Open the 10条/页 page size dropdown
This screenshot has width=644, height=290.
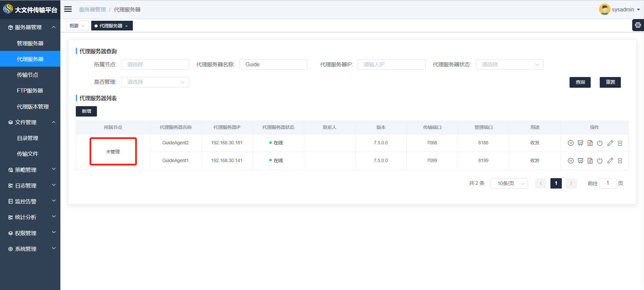(x=509, y=184)
